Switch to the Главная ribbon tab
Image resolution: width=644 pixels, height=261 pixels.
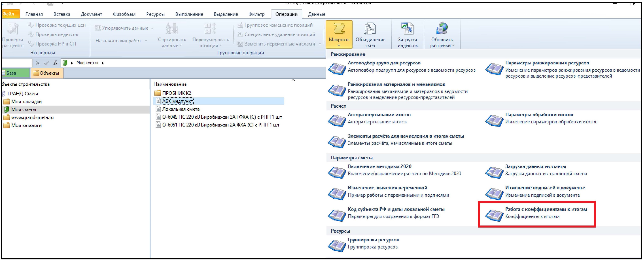[34, 14]
